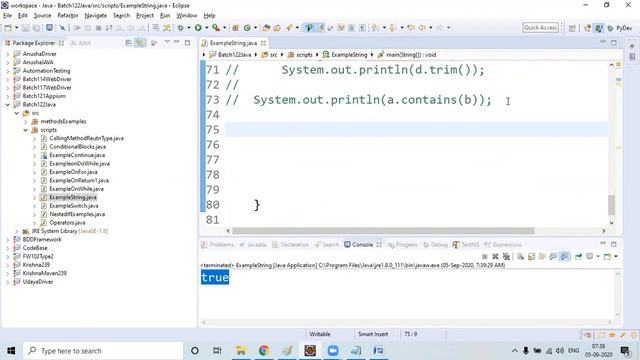
Task: Click Remove Launch X in Console toolbar
Action: pyautogui.click(x=495, y=256)
